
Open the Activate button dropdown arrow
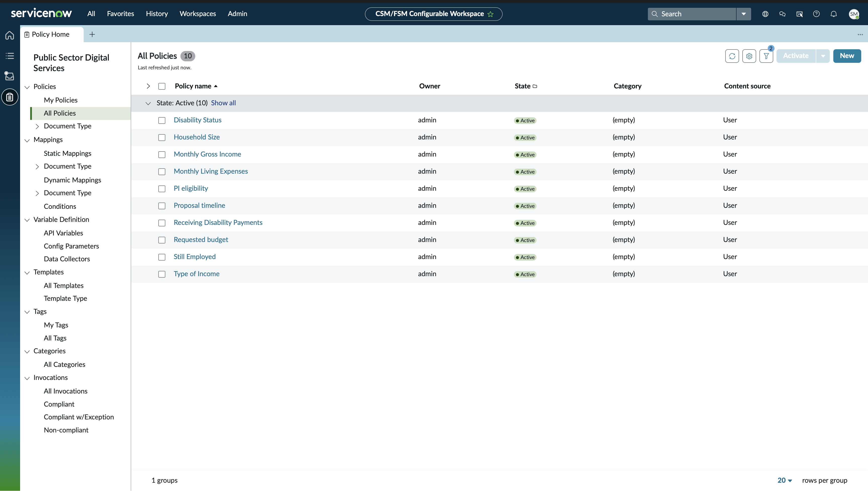tap(823, 56)
